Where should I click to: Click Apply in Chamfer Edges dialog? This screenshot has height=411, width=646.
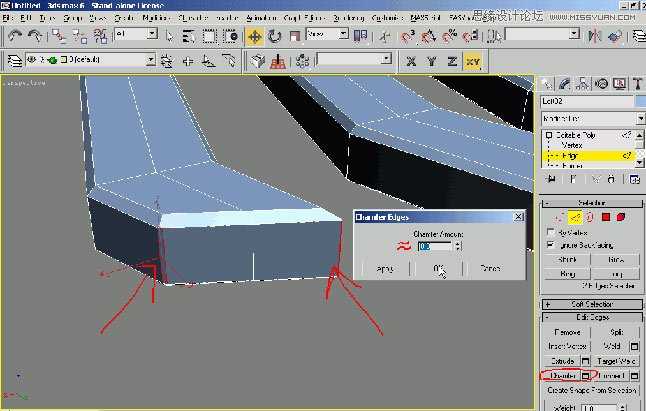(385, 269)
